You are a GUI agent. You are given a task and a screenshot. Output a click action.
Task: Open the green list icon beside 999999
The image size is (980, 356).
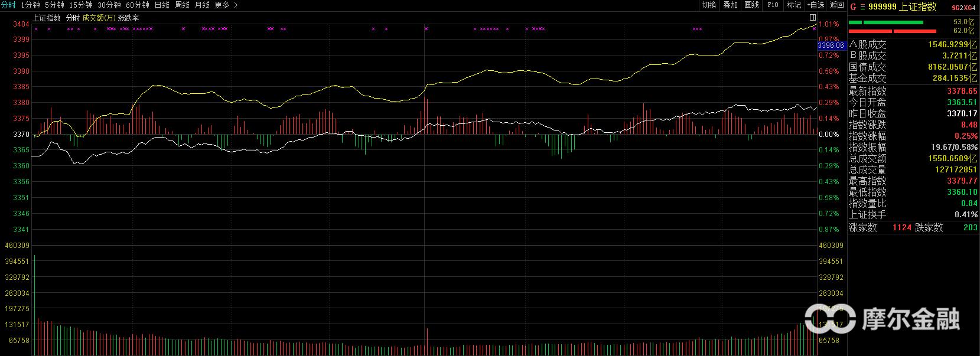862,7
